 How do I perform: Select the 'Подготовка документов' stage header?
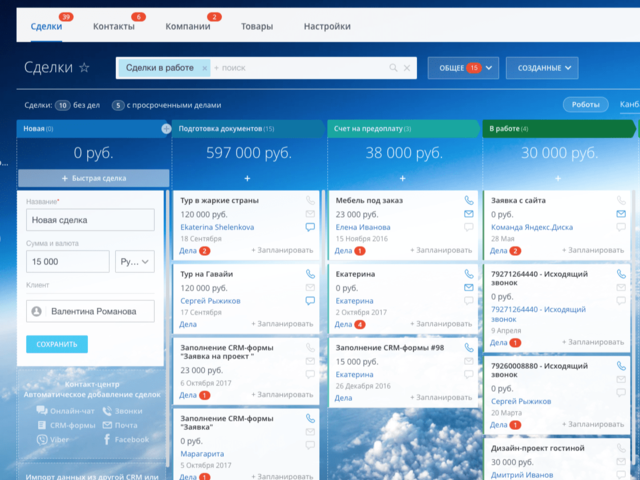[247, 129]
